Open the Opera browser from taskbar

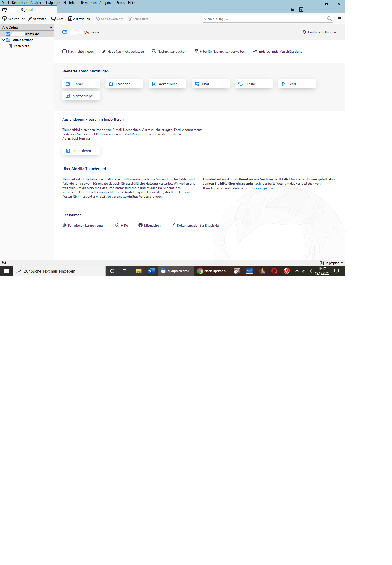click(274, 271)
